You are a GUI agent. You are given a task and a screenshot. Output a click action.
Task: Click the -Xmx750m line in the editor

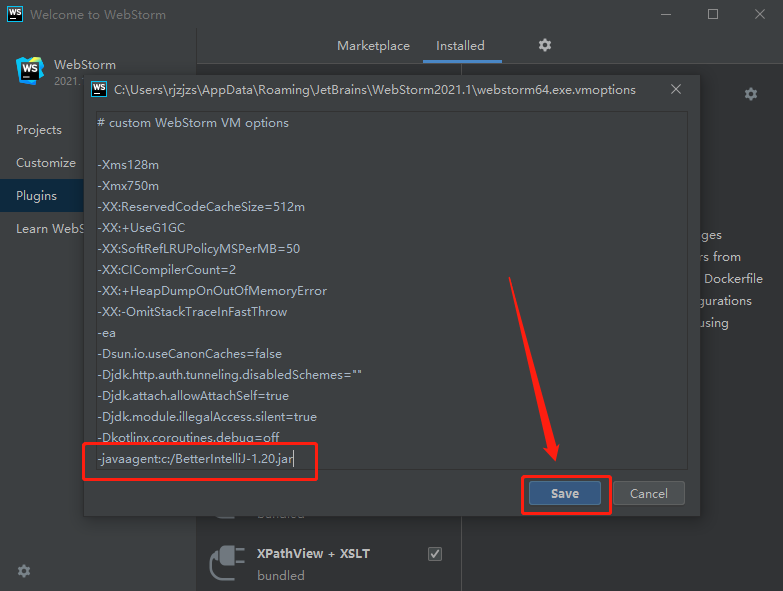pyautogui.click(x=128, y=186)
